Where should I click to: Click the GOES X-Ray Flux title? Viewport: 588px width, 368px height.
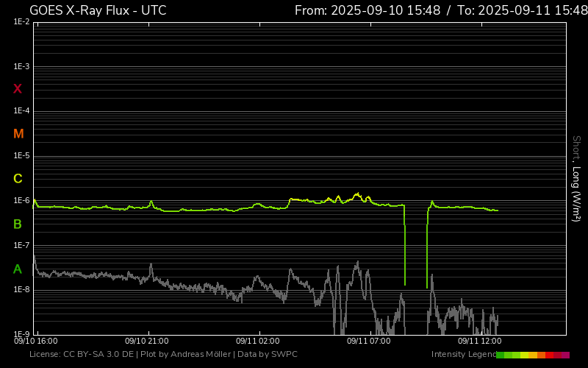point(98,10)
